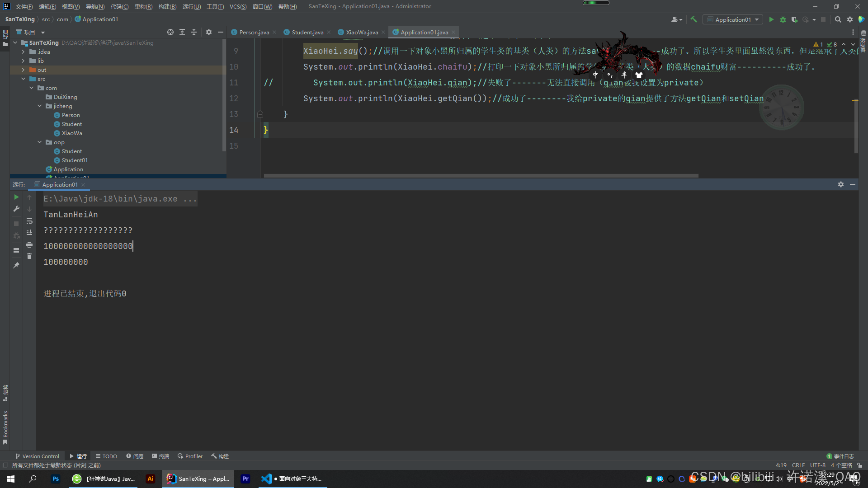Open the Search Everywhere magnifier icon
Screen dimensions: 868x488
coord(838,19)
